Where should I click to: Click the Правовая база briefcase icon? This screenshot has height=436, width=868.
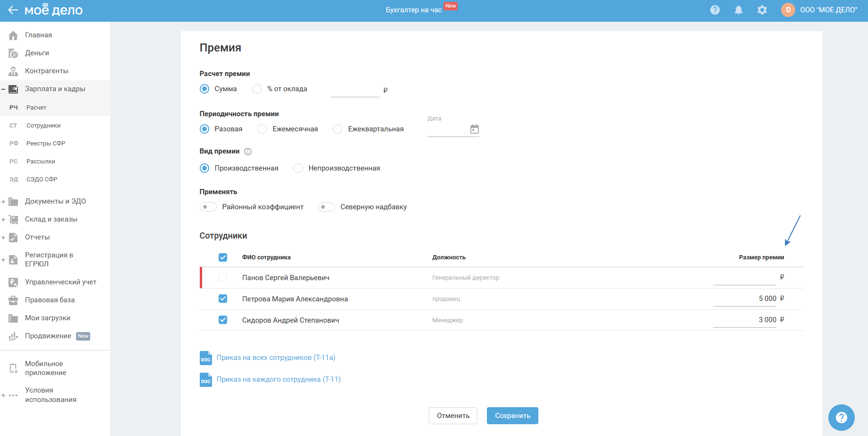point(13,300)
